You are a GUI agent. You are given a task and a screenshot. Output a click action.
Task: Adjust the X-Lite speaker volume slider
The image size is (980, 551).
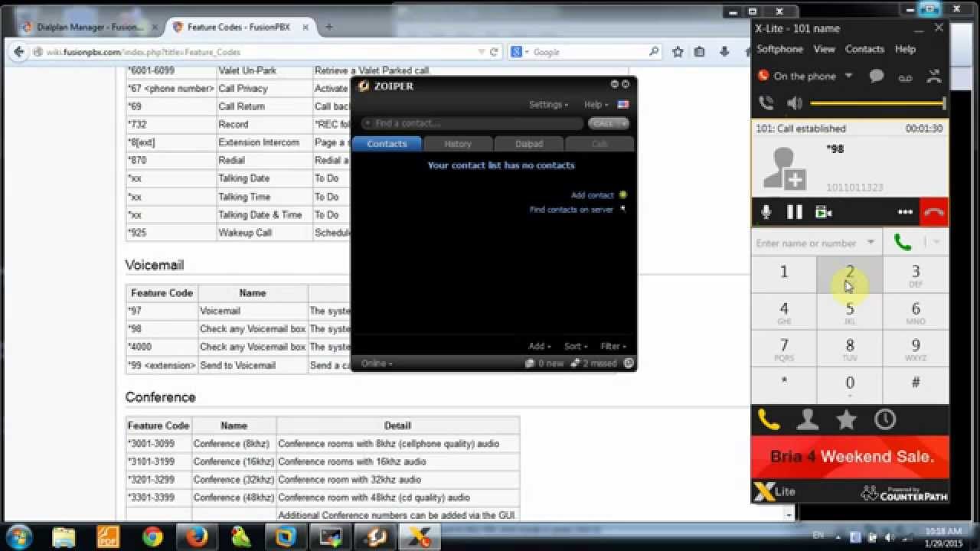pos(878,103)
